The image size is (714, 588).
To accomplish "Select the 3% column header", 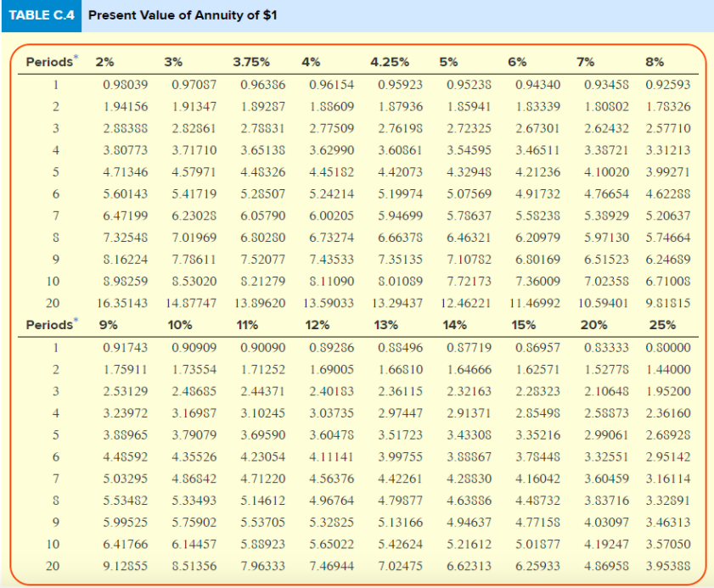I will coord(173,62).
